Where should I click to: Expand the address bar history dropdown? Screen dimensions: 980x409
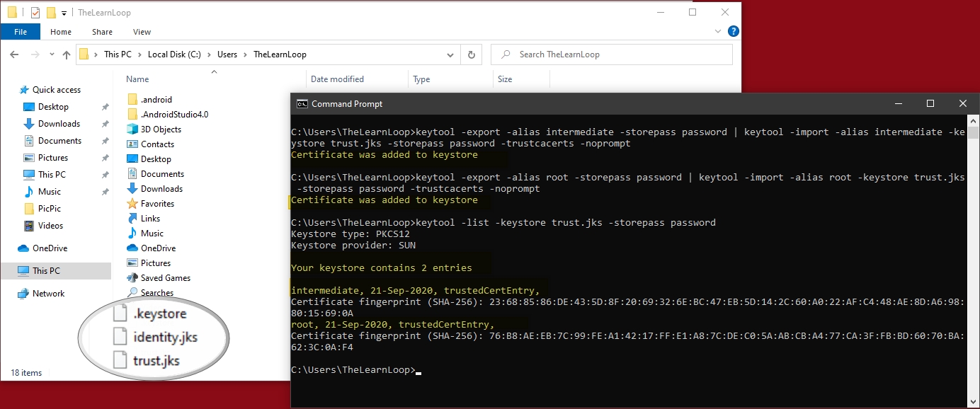(x=450, y=54)
